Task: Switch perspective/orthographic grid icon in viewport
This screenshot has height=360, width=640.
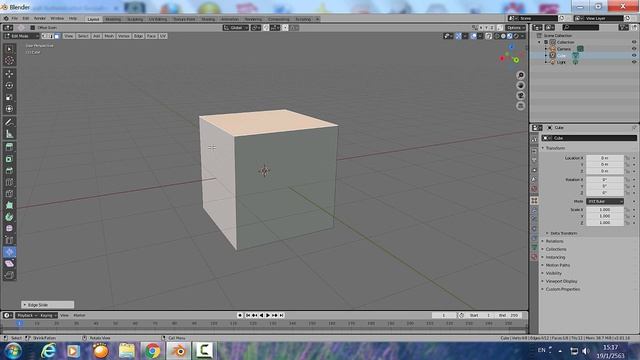Action: pos(520,106)
